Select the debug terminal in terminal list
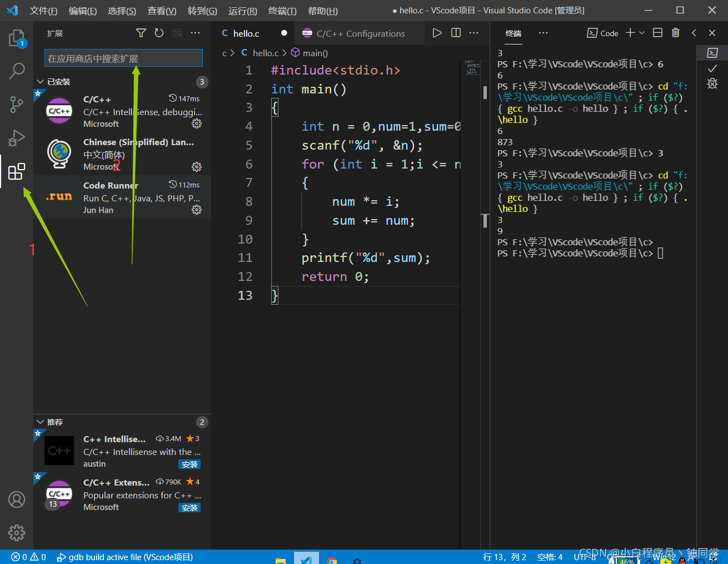This screenshot has width=728, height=564. (x=712, y=83)
